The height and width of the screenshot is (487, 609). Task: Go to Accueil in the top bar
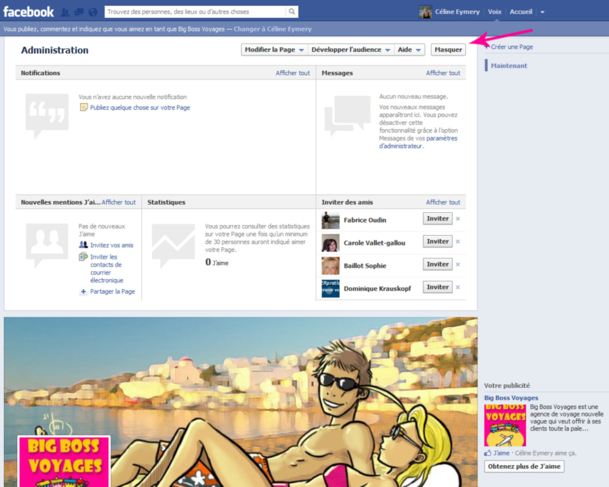(x=520, y=12)
